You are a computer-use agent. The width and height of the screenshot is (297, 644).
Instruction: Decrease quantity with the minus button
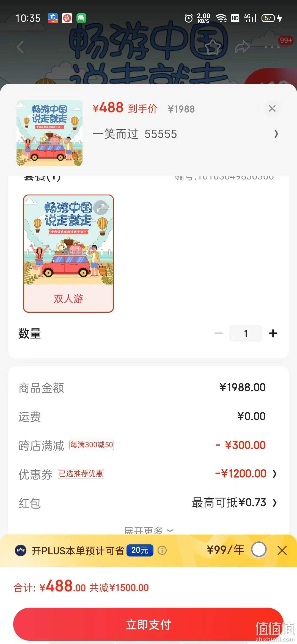coord(219,333)
